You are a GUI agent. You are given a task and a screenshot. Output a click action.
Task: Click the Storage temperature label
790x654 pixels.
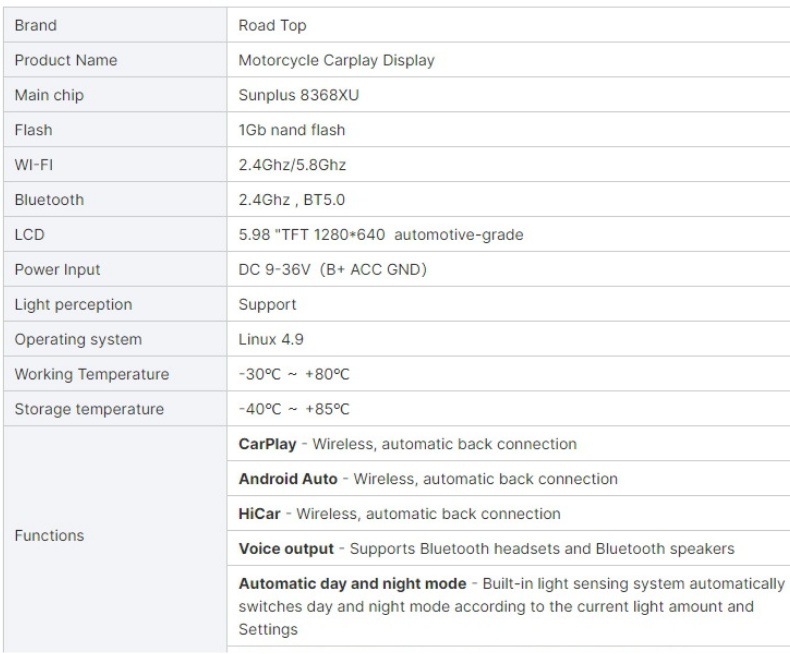pos(89,409)
